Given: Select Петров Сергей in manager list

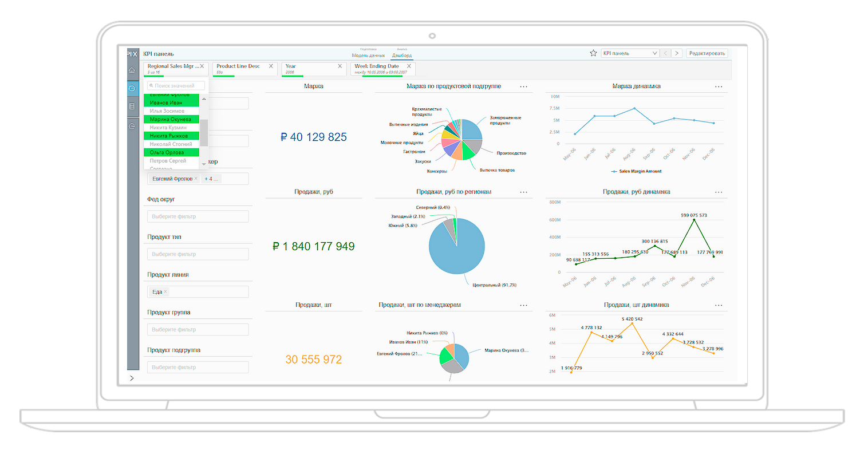Looking at the screenshot, I should 171,161.
